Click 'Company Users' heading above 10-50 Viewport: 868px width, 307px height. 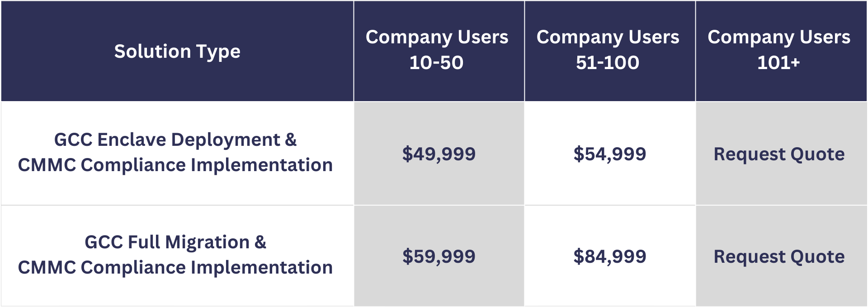tap(437, 37)
